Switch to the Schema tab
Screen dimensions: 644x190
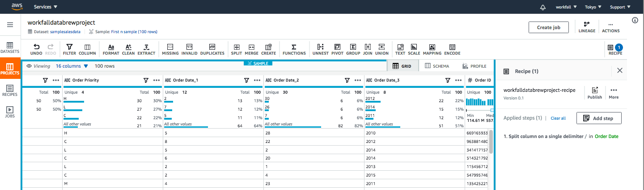437,66
